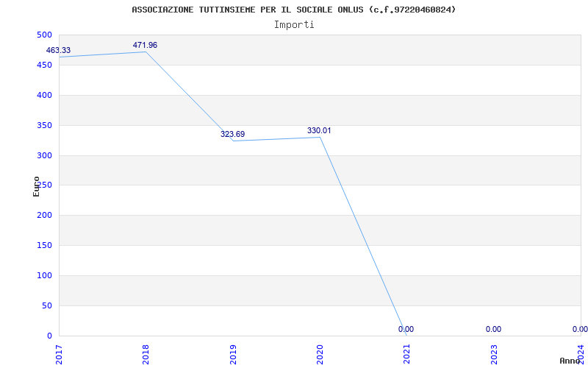
Task: Click the 150 y-axis tick label
Action: (x=44, y=246)
